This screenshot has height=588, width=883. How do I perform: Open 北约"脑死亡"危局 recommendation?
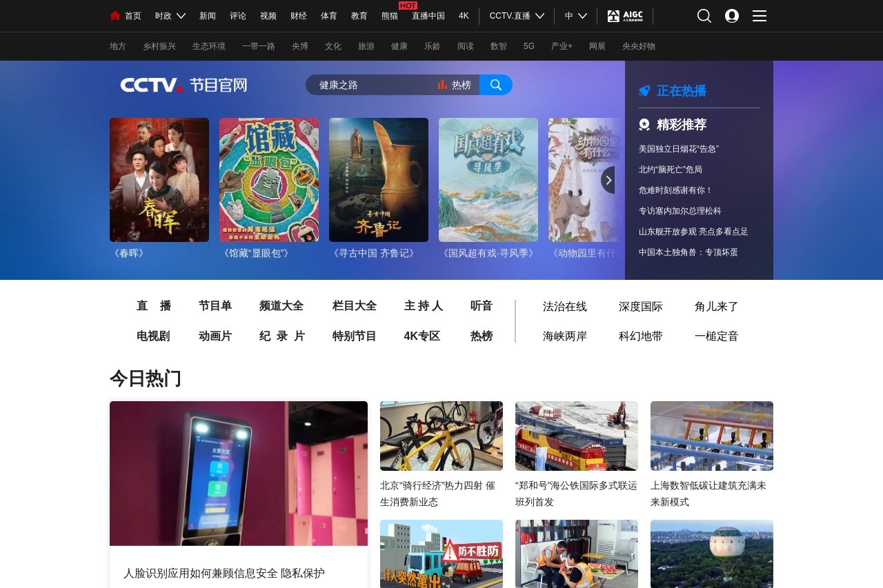pos(671,170)
